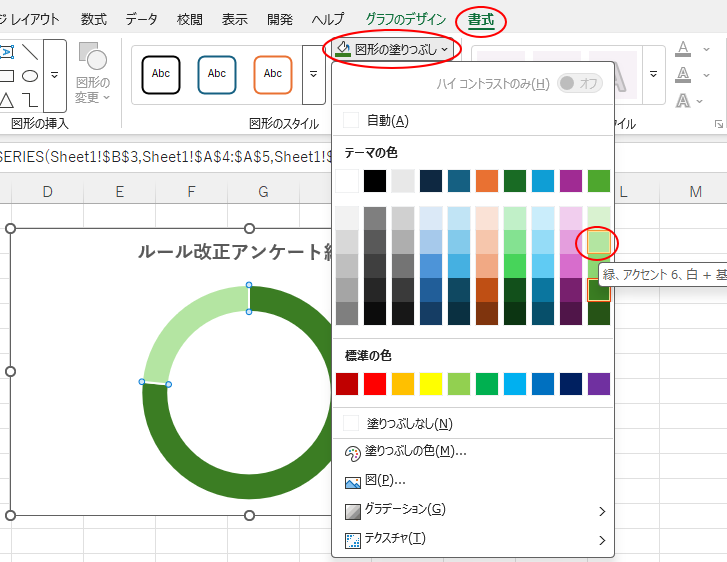Open the 校閲 tab
The image size is (727, 562).
[x=190, y=19]
